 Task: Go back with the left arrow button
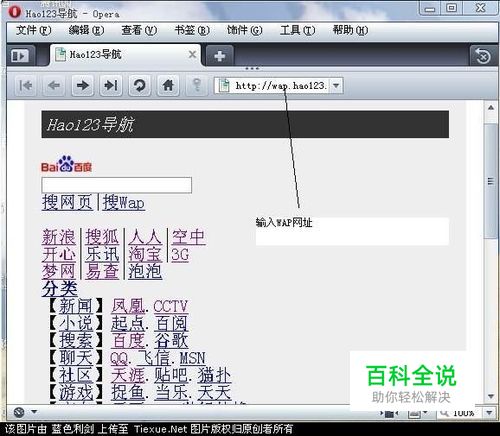[54, 86]
